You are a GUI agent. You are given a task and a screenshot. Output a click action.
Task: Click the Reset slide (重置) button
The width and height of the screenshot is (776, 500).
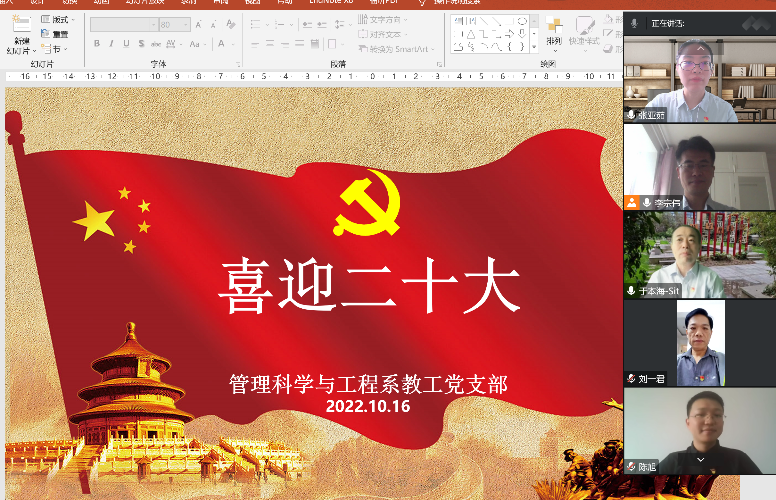click(55, 33)
